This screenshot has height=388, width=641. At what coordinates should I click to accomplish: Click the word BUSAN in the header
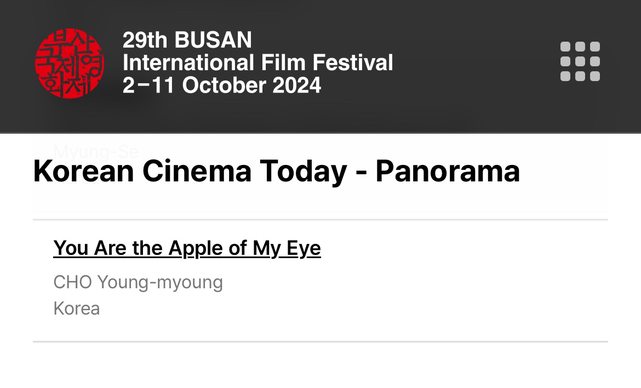pos(213,40)
